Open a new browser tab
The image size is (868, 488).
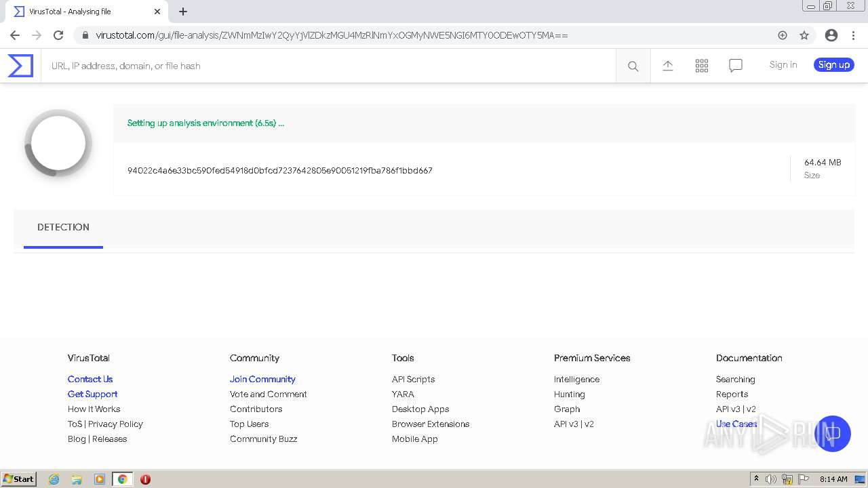pos(183,12)
